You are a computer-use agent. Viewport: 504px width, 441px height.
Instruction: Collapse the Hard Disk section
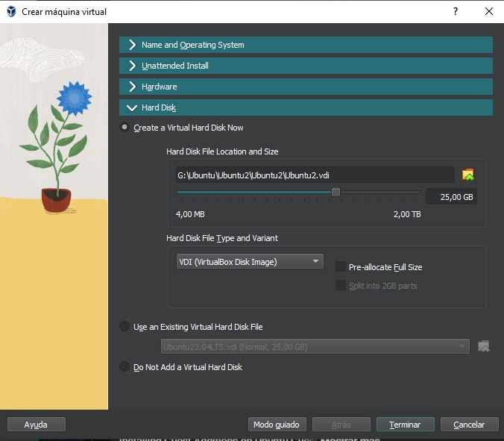(306, 107)
